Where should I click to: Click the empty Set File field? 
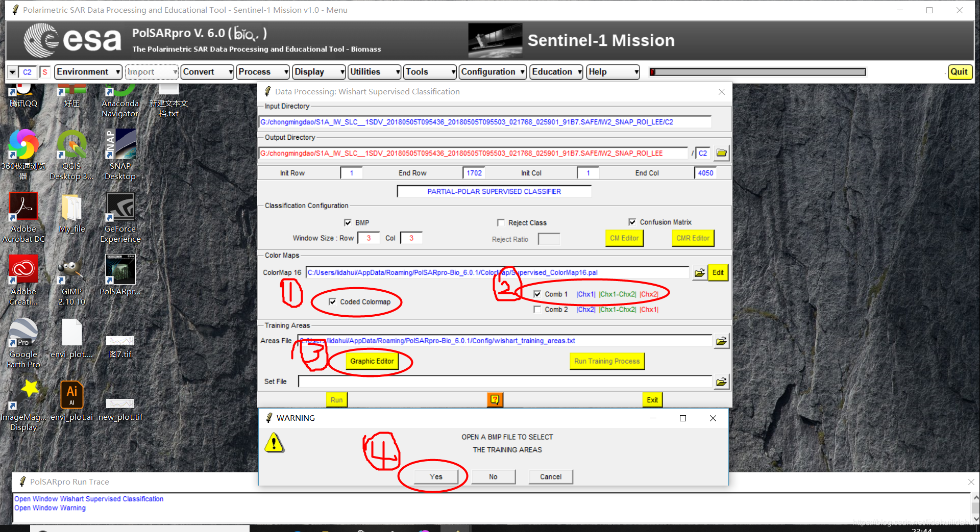pyautogui.click(x=505, y=382)
